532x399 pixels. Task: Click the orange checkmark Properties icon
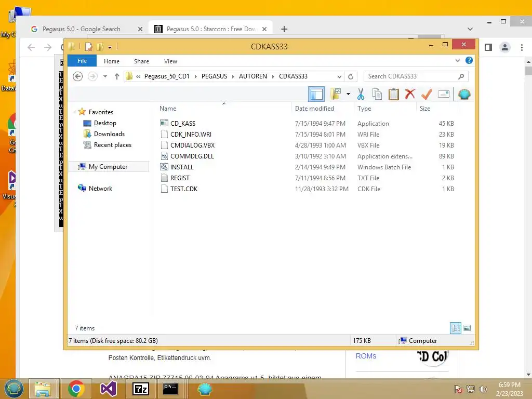click(x=427, y=94)
